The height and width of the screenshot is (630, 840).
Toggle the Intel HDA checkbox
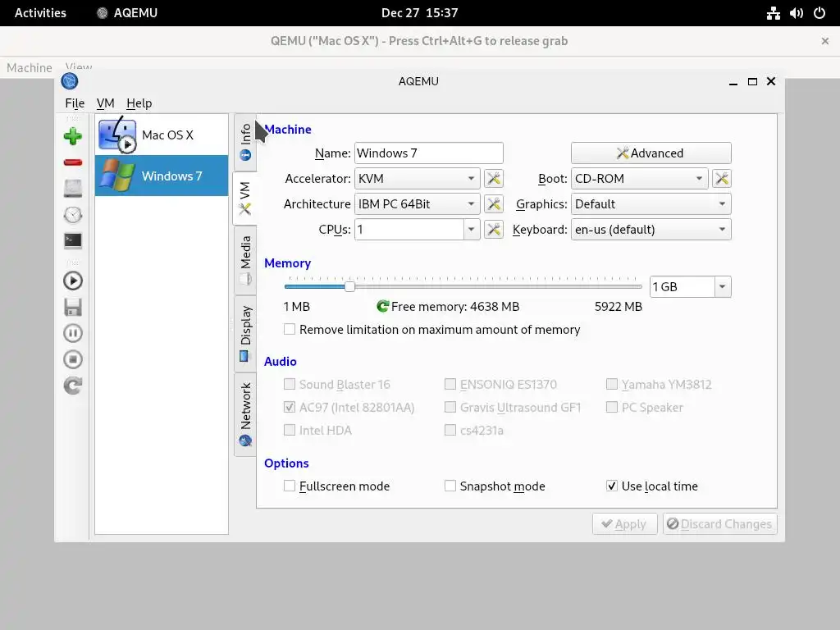pyautogui.click(x=290, y=430)
